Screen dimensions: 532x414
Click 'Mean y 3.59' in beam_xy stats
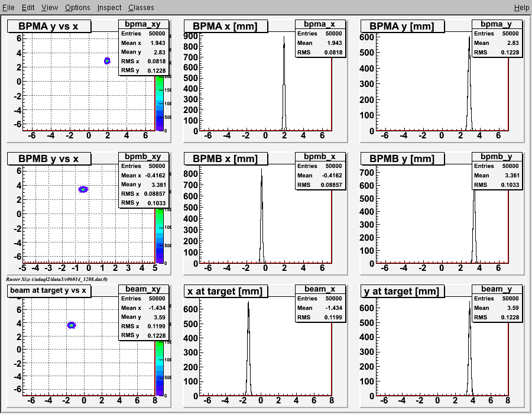point(143,316)
